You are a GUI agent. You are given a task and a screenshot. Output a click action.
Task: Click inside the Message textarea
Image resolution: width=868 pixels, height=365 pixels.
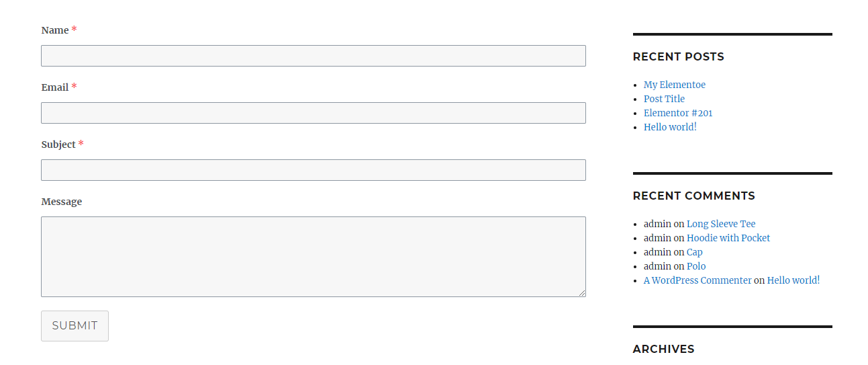(x=314, y=257)
